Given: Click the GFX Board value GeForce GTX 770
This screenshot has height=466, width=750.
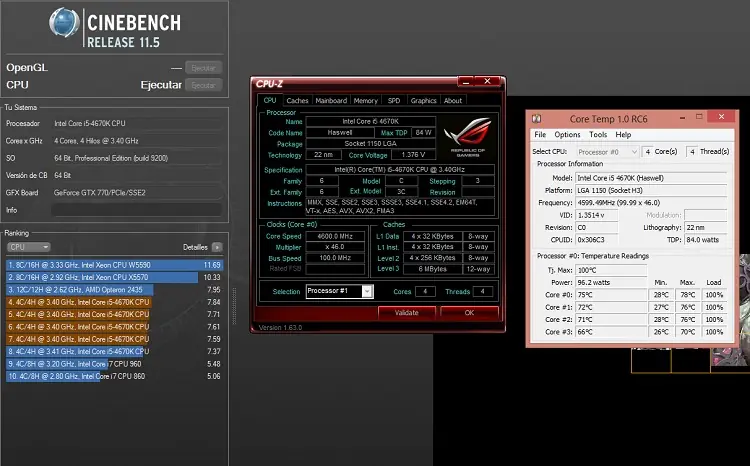Looking at the screenshot, I should (x=137, y=193).
